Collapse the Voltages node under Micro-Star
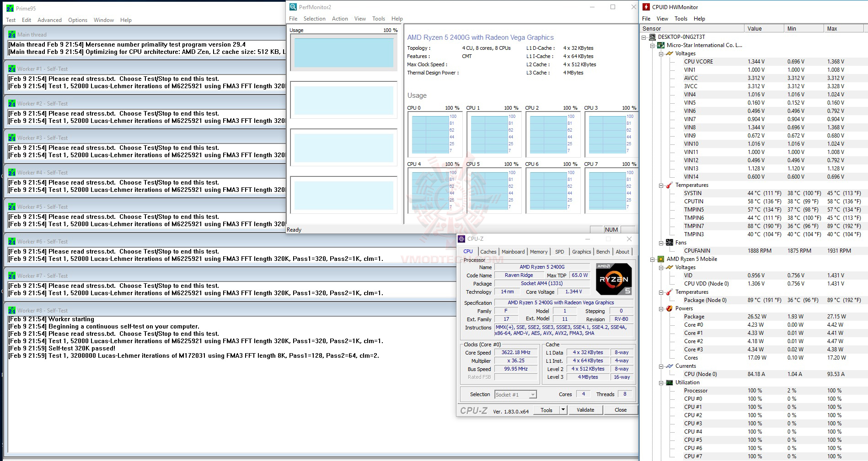Screen dimensions: 868x461 click(661, 53)
